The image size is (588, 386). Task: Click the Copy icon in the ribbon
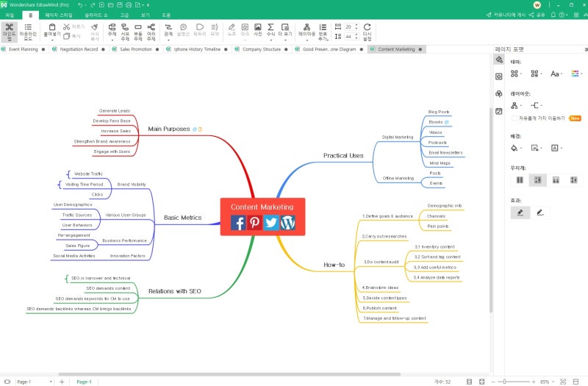pyautogui.click(x=66, y=36)
